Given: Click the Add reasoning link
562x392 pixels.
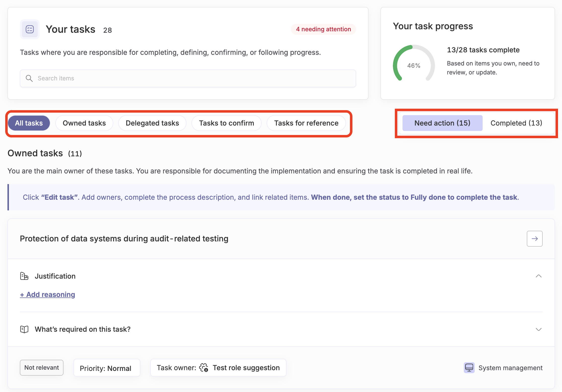Looking at the screenshot, I should pos(47,294).
